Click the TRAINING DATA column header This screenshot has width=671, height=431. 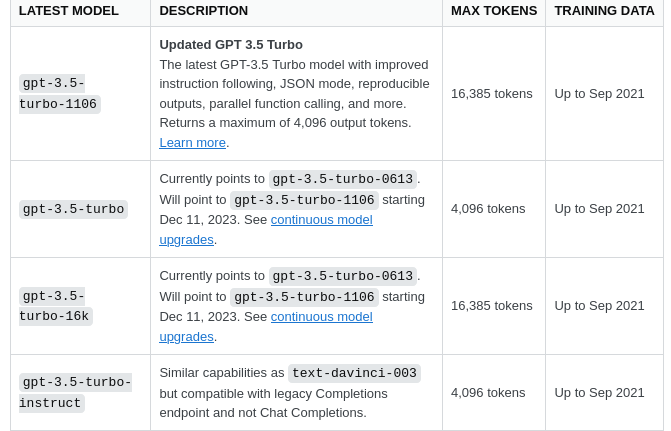(604, 11)
